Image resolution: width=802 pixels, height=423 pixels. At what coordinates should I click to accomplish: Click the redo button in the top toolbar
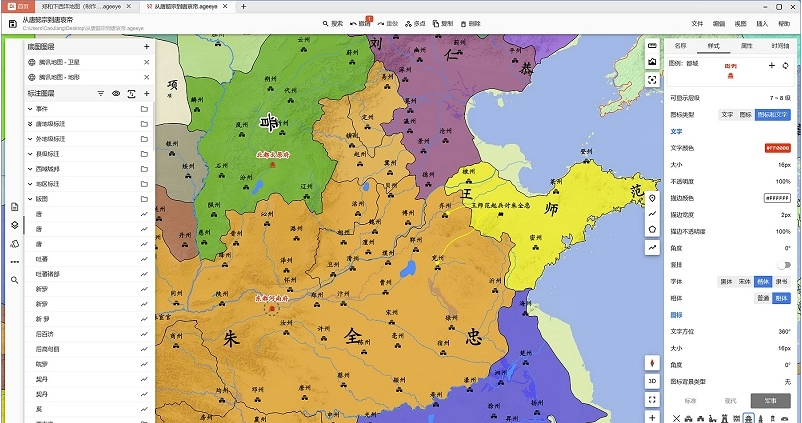(388, 24)
